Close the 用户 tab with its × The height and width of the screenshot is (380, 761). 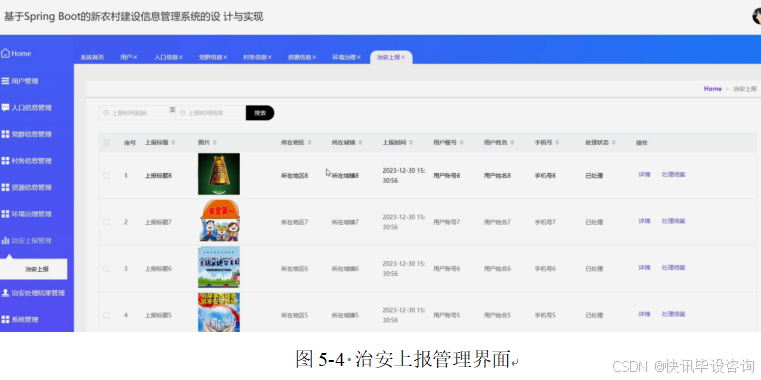(x=135, y=57)
